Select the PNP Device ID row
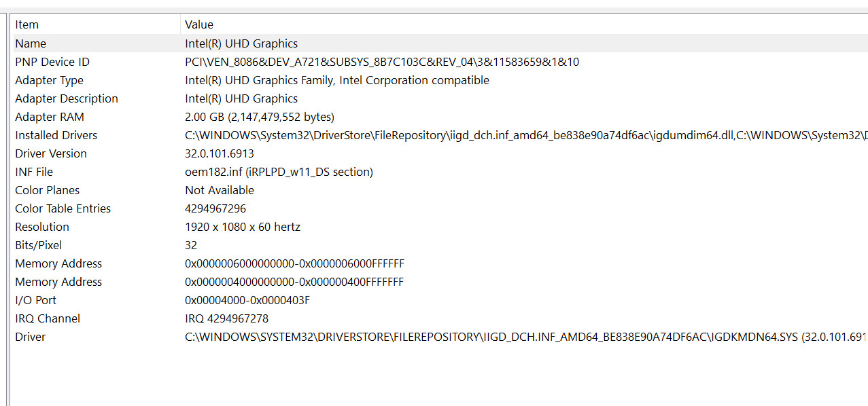This screenshot has height=406, width=868. 440,62
